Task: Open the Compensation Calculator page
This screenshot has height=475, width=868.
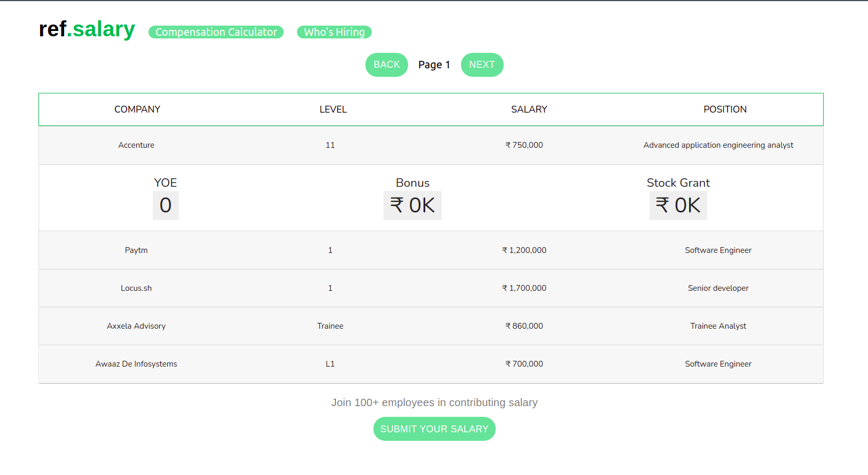Action: (x=216, y=32)
